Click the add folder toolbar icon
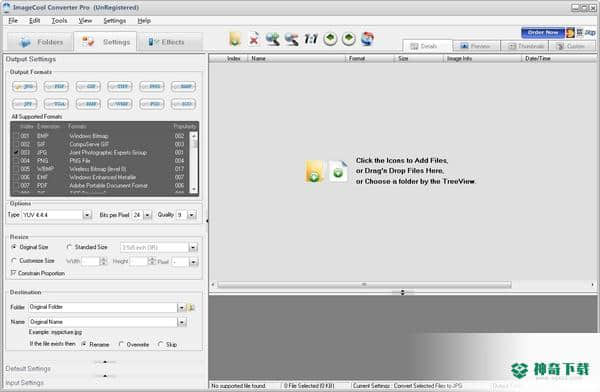The height and width of the screenshot is (392, 600). 235,39
